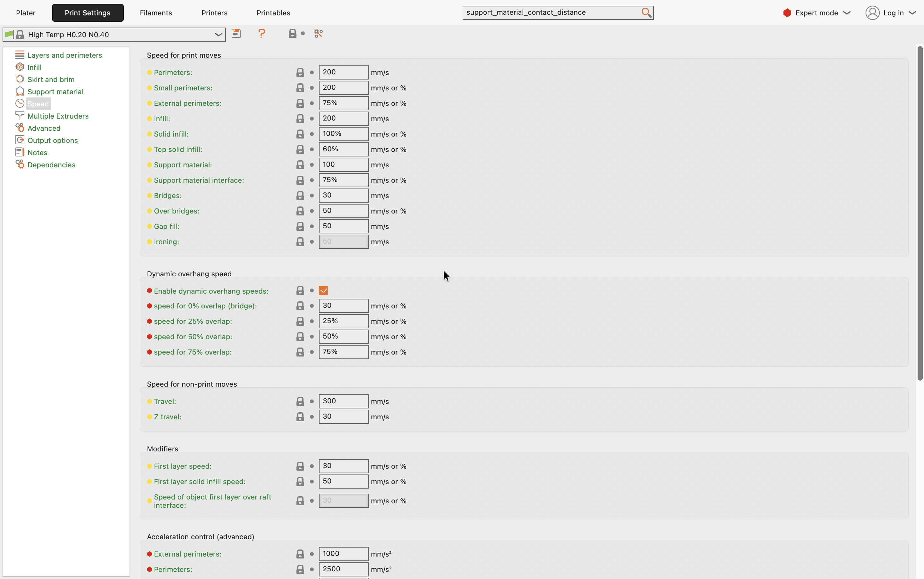The image size is (924, 579).
Task: Click lock icon on First layer speed row
Action: [x=300, y=466]
